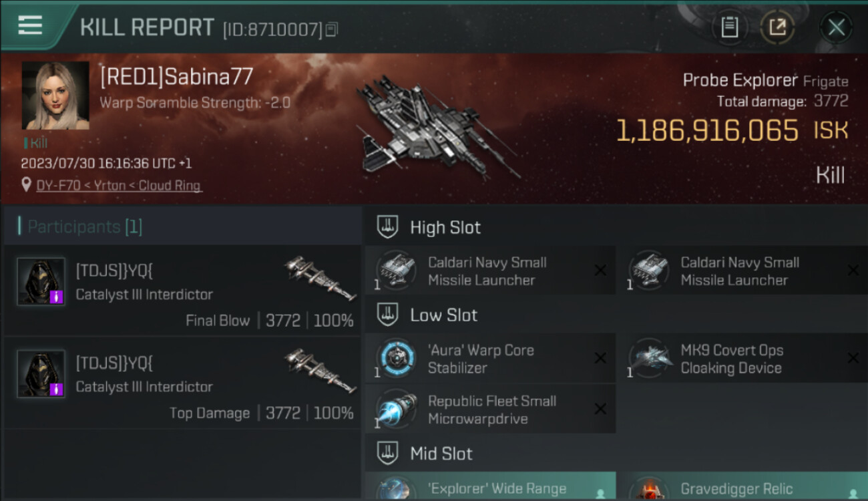Image resolution: width=868 pixels, height=501 pixels.
Task: Collapse the Low Slot section
Action: point(387,315)
